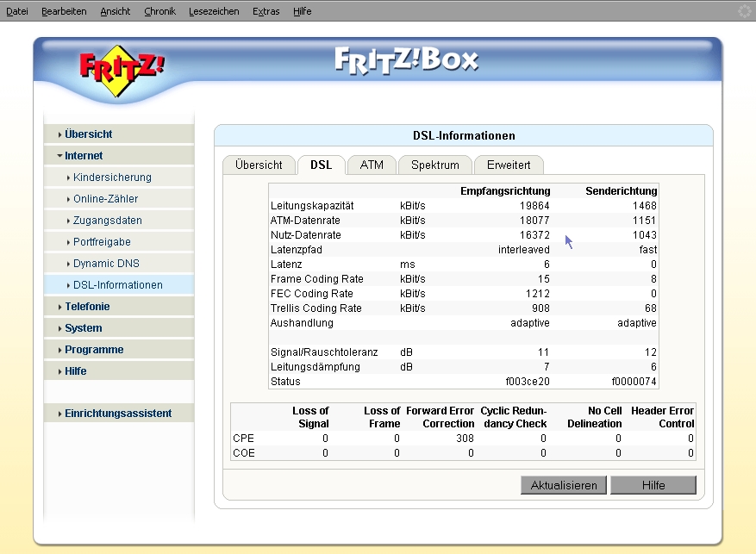Click the Aushandlung row label
The image size is (756, 554).
[302, 323]
